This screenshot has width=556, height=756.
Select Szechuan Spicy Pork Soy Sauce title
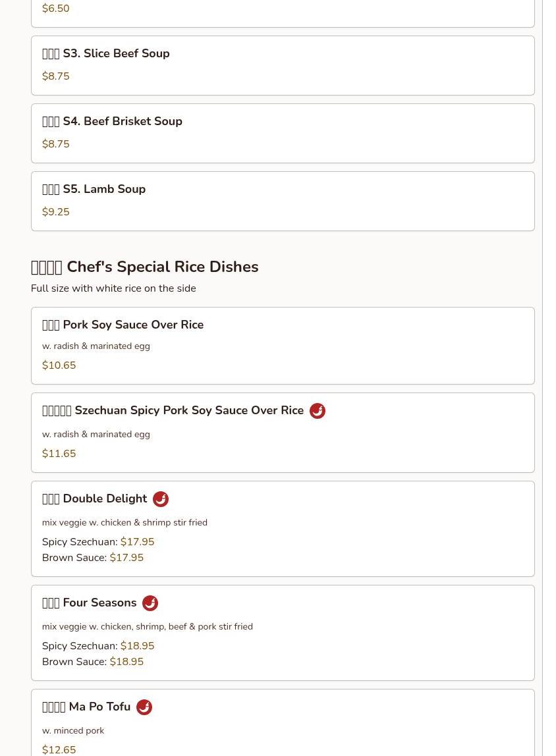pos(173,411)
